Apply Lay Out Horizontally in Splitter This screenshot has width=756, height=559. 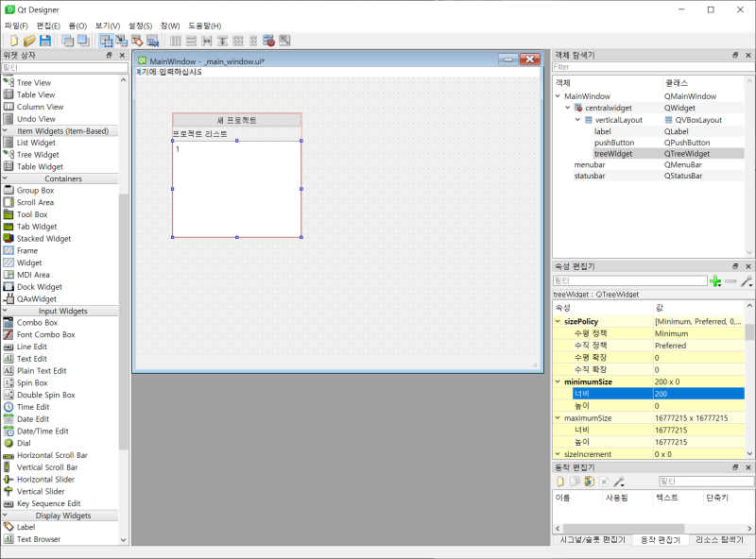(x=207, y=41)
